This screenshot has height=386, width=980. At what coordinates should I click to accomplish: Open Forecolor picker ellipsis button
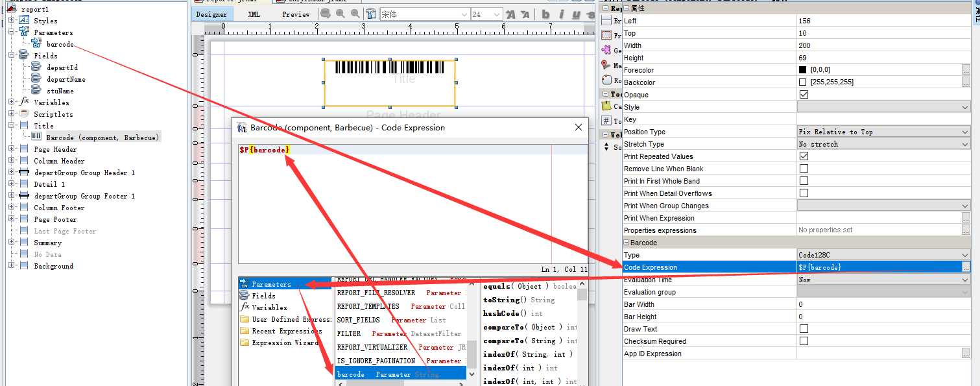[966, 70]
